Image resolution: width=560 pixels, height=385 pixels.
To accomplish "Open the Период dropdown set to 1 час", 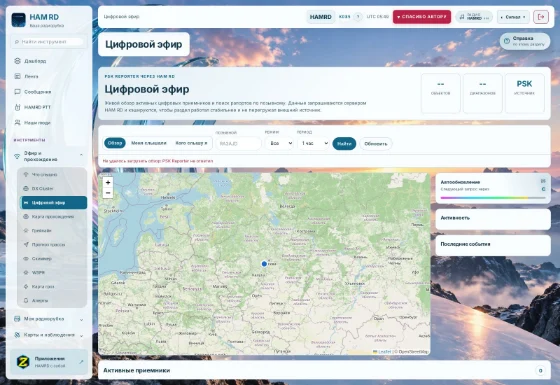I will pos(313,143).
